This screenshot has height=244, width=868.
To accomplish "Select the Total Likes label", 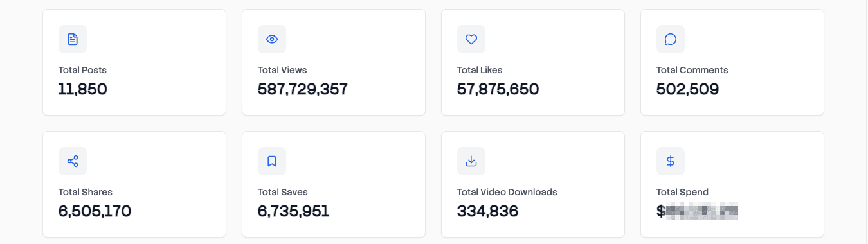I will [480, 70].
